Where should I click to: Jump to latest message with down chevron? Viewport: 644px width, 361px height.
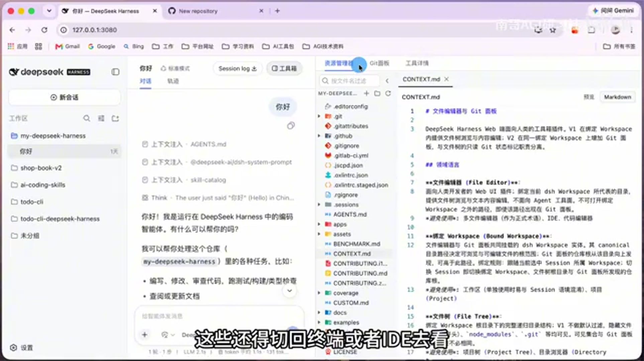(290, 291)
